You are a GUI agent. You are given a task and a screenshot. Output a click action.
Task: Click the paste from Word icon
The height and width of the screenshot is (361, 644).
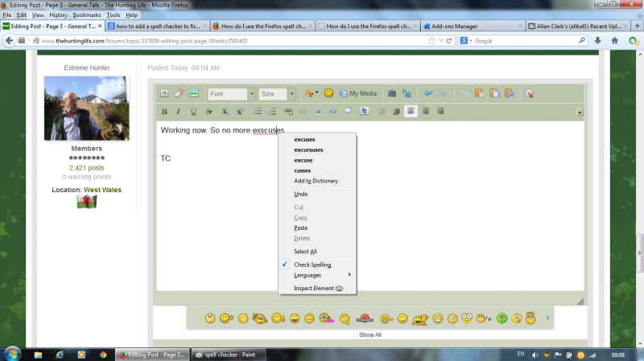(510, 93)
